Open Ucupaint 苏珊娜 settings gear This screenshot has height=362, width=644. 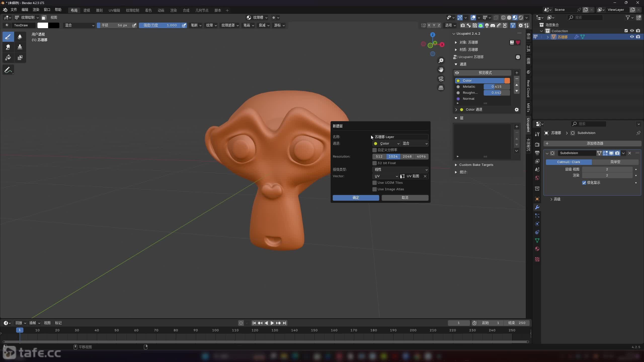click(x=518, y=57)
